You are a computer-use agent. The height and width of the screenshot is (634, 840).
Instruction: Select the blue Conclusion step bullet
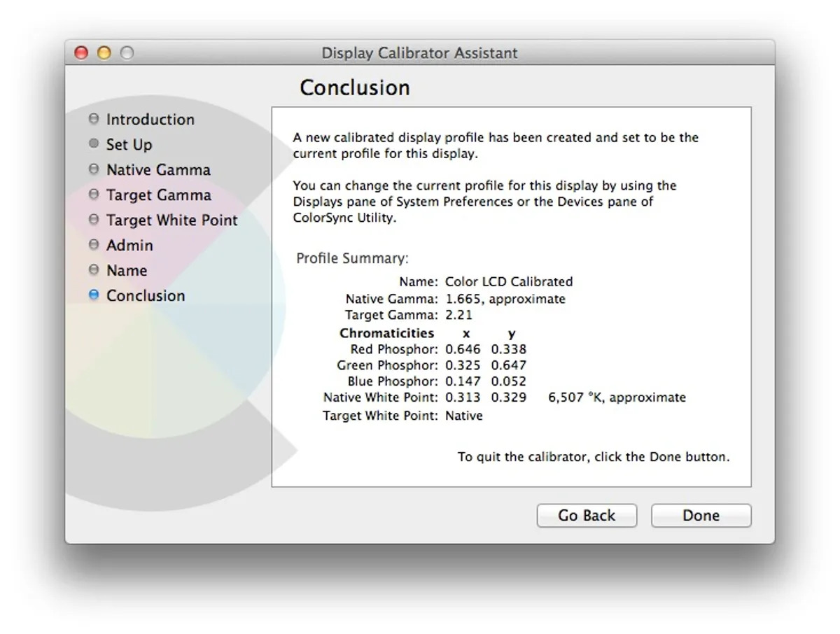94,295
